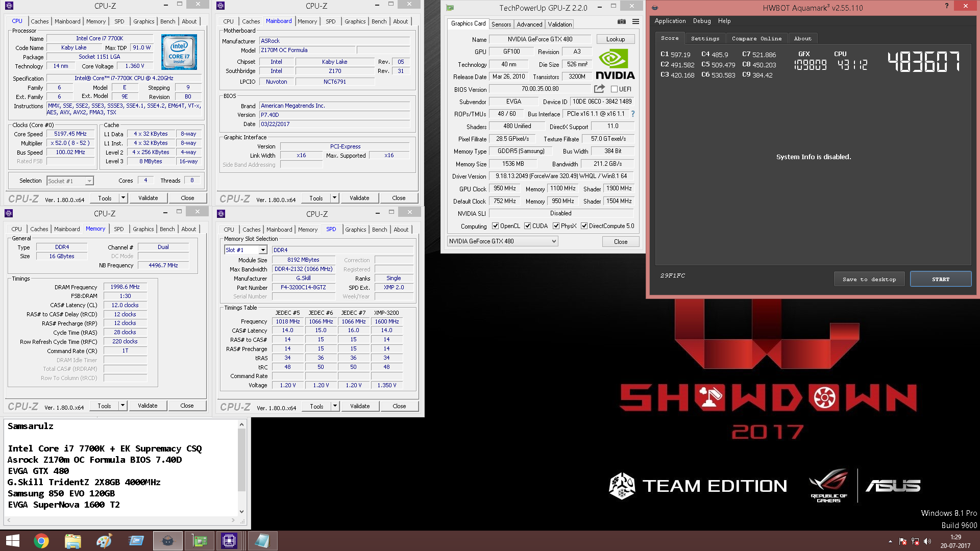Viewport: 980px width, 551px height.
Task: Click the Close button in GPU-Z
Action: click(x=621, y=241)
